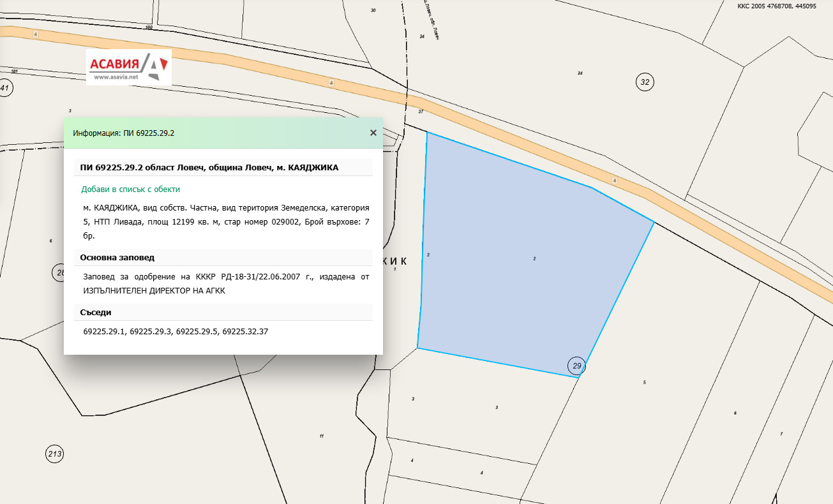Select neighbor parcel 69225.32.37 in the list
833x504 pixels.
tap(245, 332)
